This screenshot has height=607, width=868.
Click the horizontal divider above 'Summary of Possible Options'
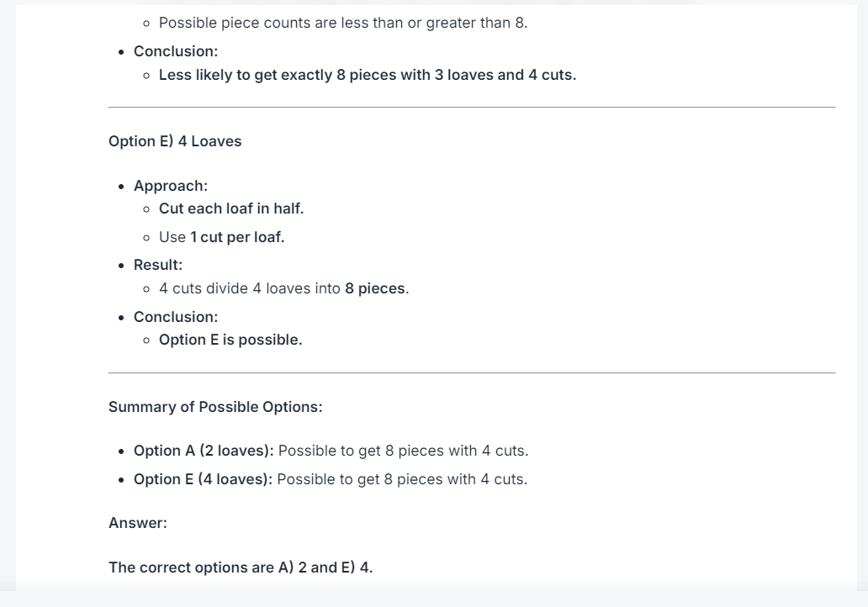(472, 373)
